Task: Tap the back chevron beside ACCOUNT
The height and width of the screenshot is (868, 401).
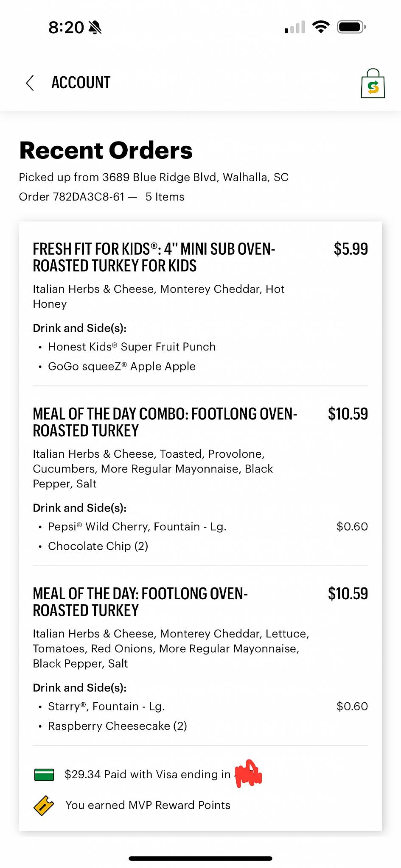Action: coord(30,83)
